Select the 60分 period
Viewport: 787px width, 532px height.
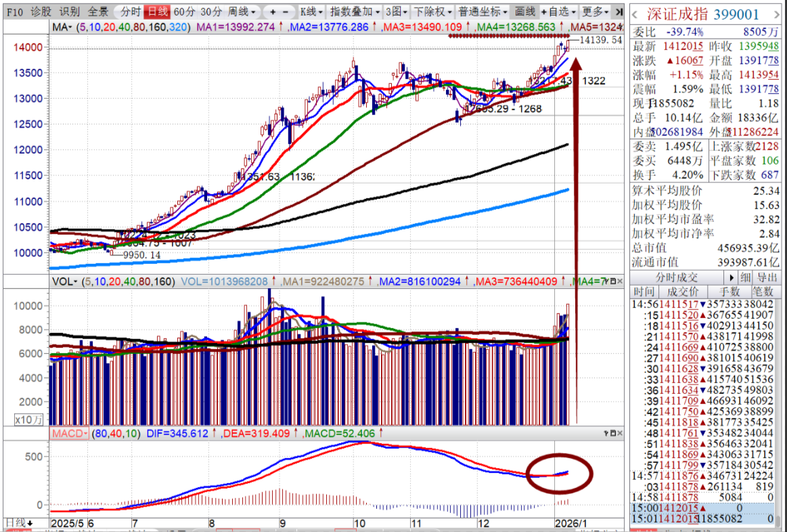184,12
